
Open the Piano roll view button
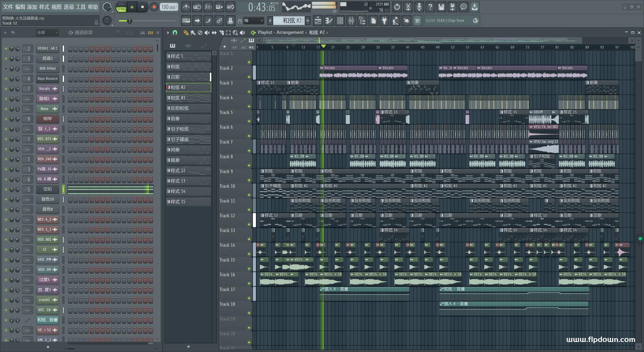329,21
